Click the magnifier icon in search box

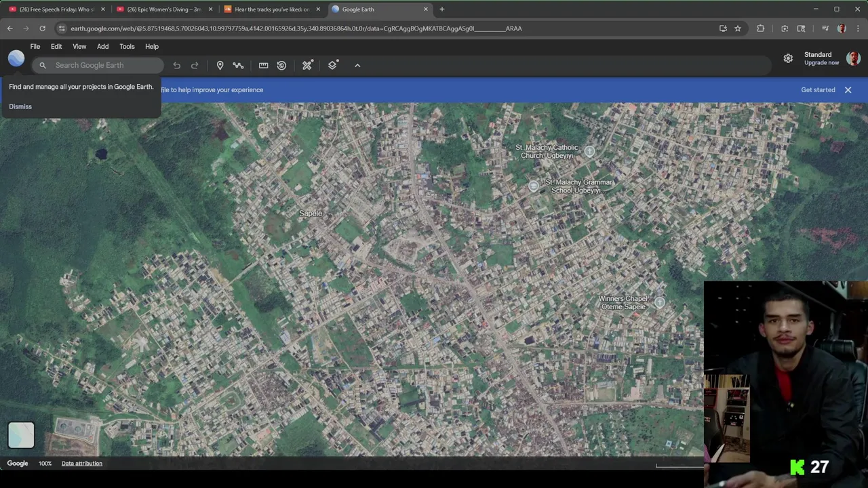(43, 65)
